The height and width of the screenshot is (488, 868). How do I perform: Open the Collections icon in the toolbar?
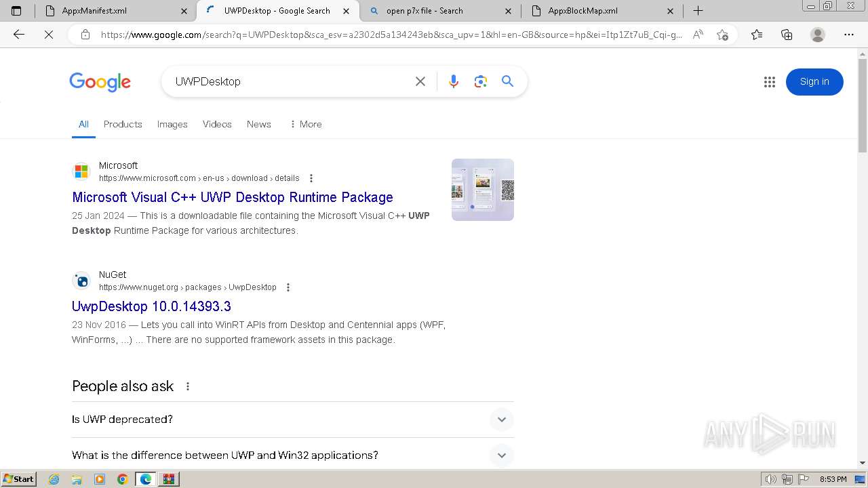[787, 35]
